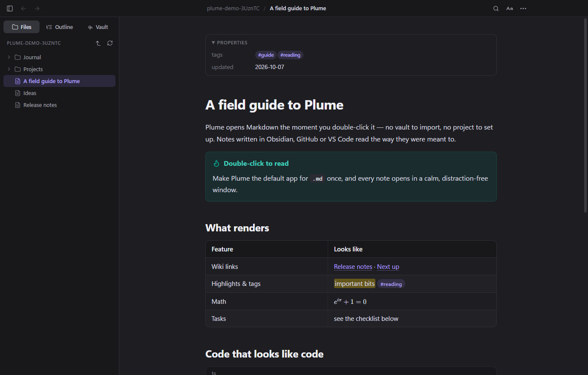Click the vertical scrollbar thumb
The width and height of the screenshot is (588, 375).
tap(585, 115)
